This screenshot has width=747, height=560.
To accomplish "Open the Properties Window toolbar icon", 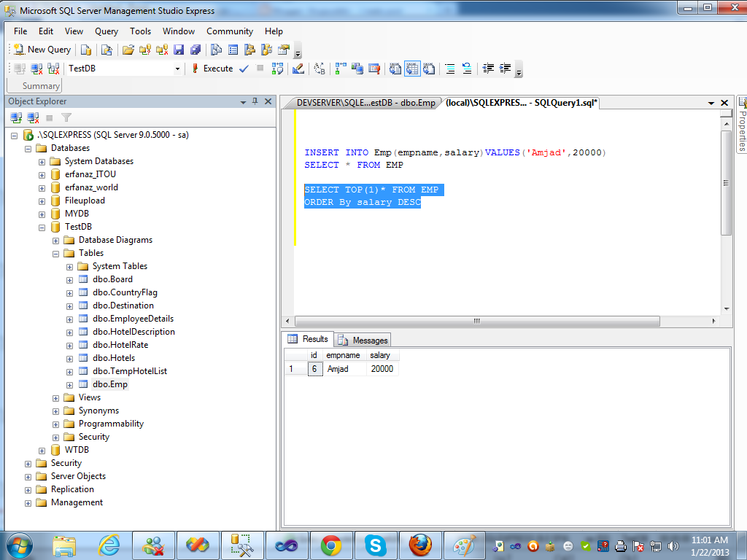I will [x=284, y=50].
